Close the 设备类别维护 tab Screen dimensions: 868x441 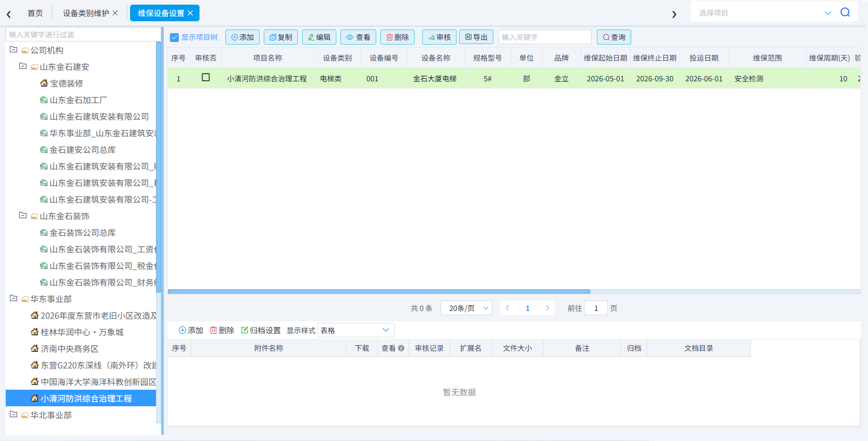[115, 13]
